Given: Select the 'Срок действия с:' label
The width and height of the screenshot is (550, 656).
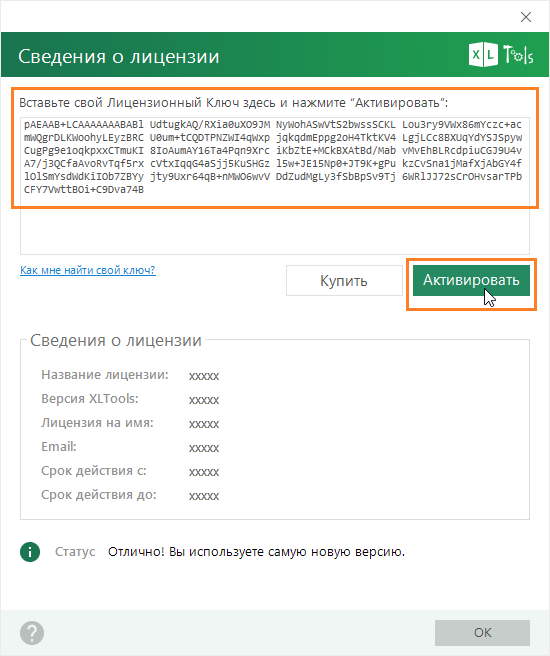Looking at the screenshot, I should coord(94,471).
